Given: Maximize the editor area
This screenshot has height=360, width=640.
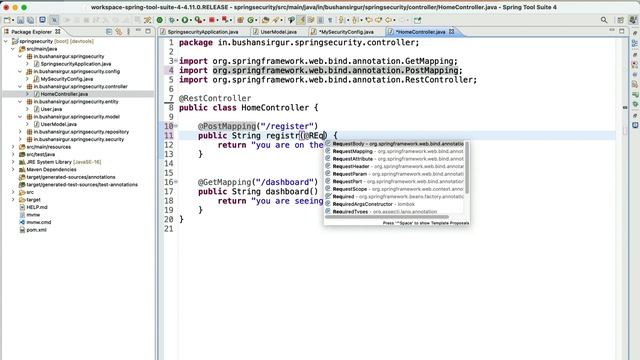Looking at the screenshot, I should [x=622, y=31].
